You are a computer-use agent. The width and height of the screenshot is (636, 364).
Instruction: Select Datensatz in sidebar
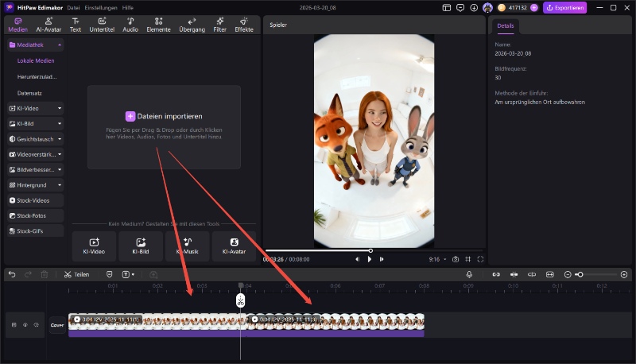29,93
